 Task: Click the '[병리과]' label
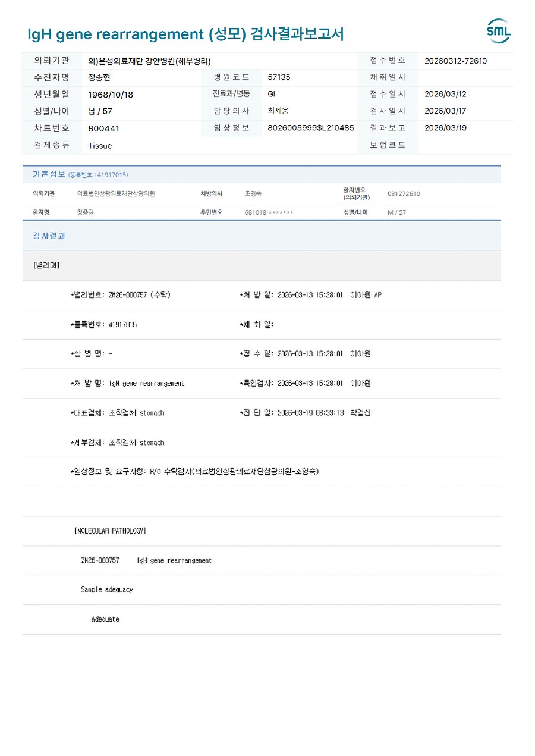coord(46,265)
